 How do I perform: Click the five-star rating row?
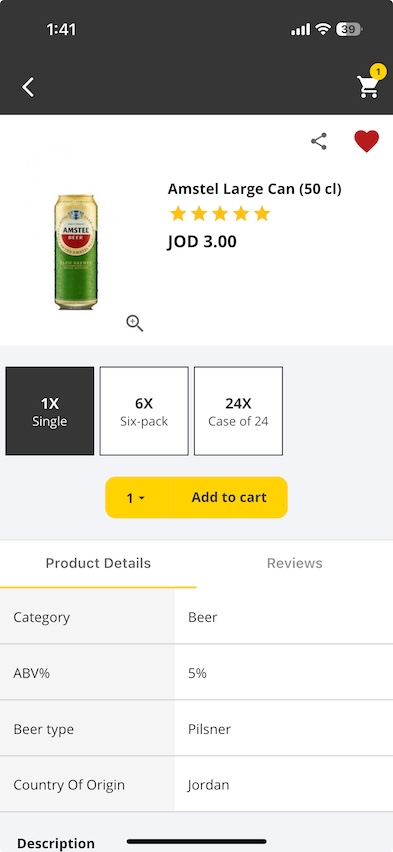coord(220,214)
